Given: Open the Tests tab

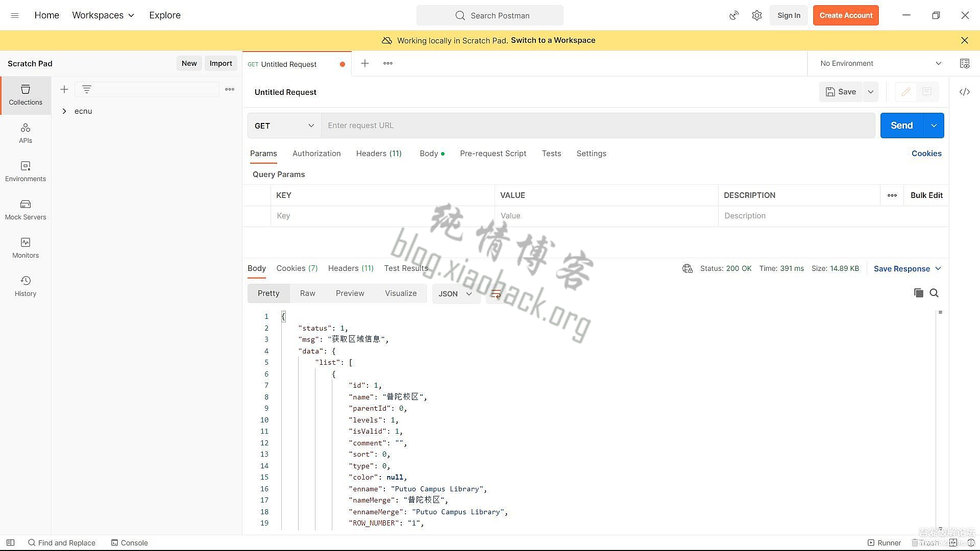Looking at the screenshot, I should pos(551,154).
